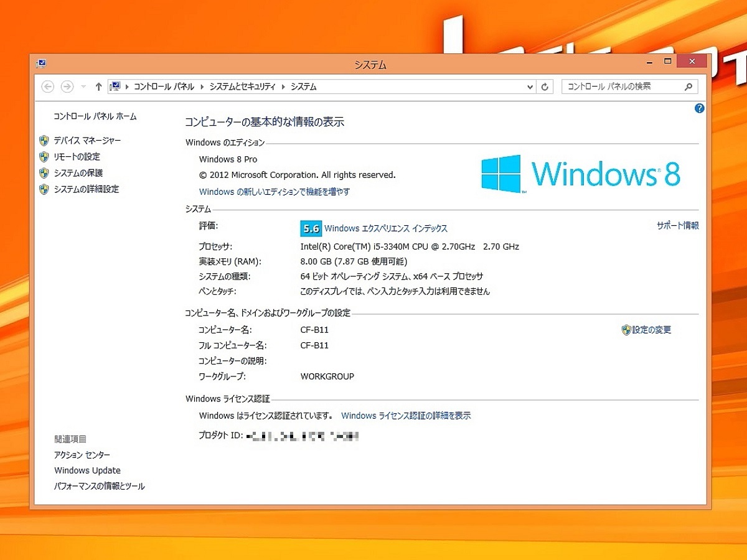Select システムとセキュリティ in the breadcrumb
This screenshot has width=747, height=560.
point(242,87)
